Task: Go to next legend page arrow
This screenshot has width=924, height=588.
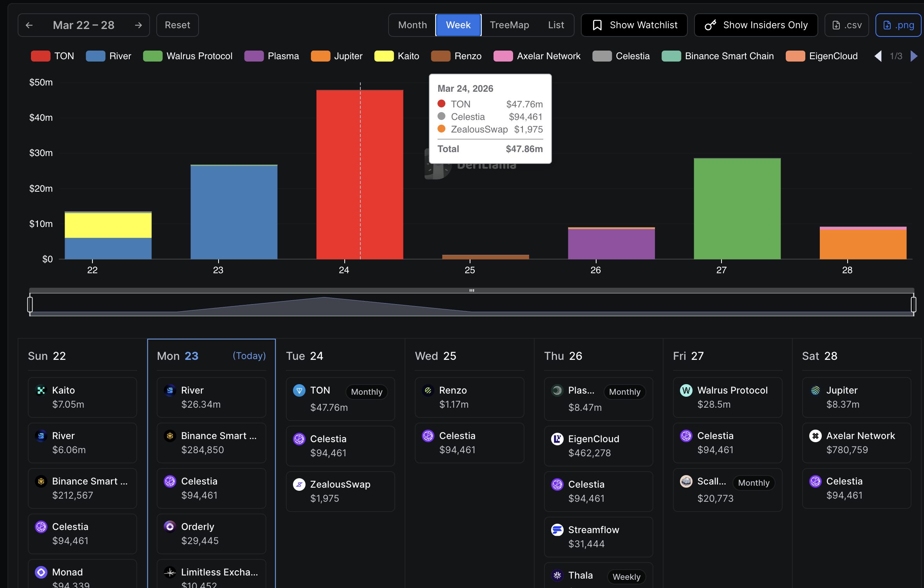Action: point(914,56)
